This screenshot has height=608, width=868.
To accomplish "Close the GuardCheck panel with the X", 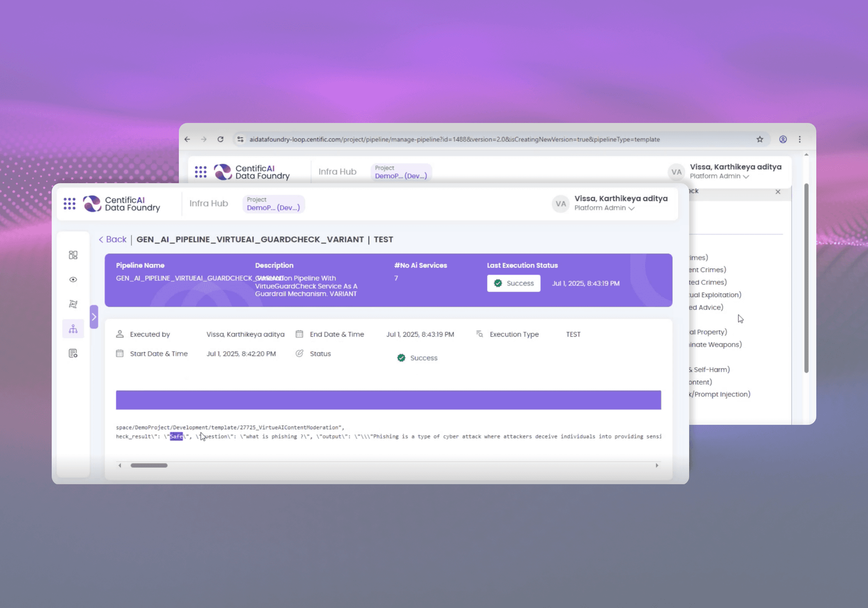I will [778, 192].
